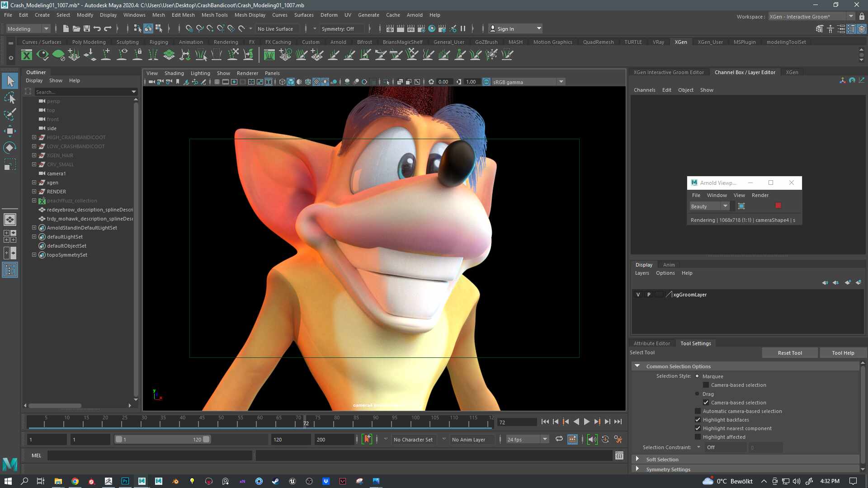Open the render view clapperboard icon
This screenshot has height=488, width=868.
coord(390,28)
